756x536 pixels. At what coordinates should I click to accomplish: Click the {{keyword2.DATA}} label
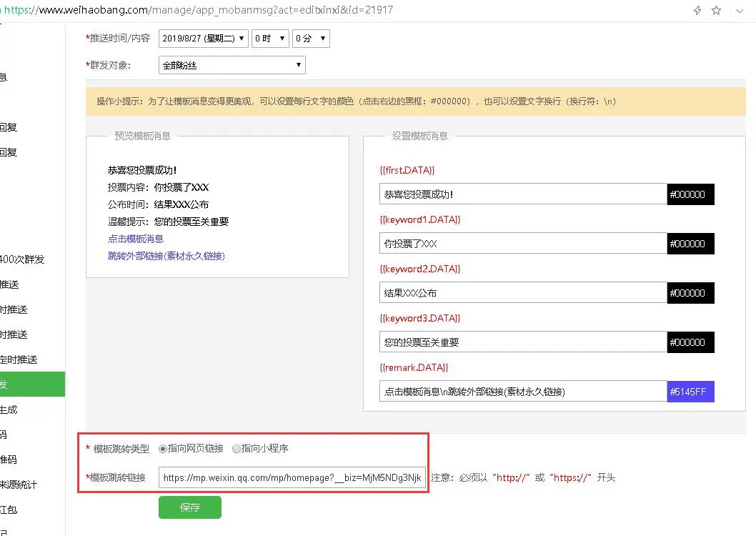(420, 269)
